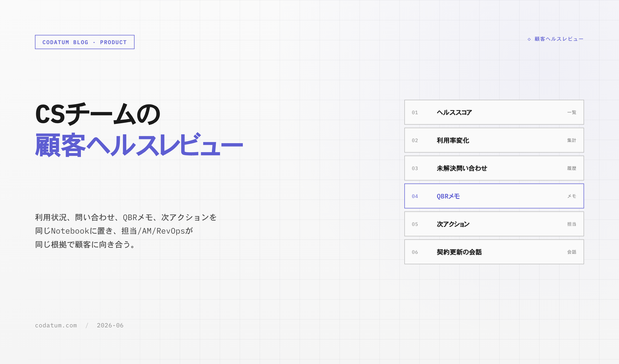Open the 05 次アクション row

tap(494, 224)
